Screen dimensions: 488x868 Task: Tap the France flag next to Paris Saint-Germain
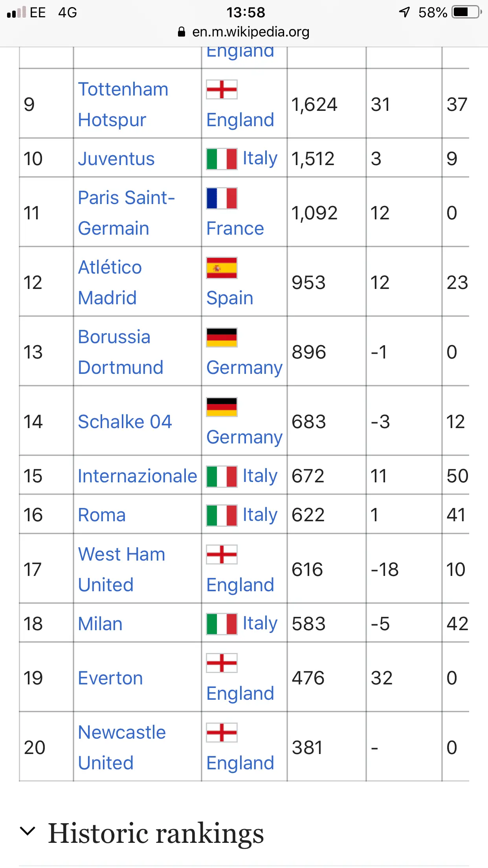[x=222, y=198]
